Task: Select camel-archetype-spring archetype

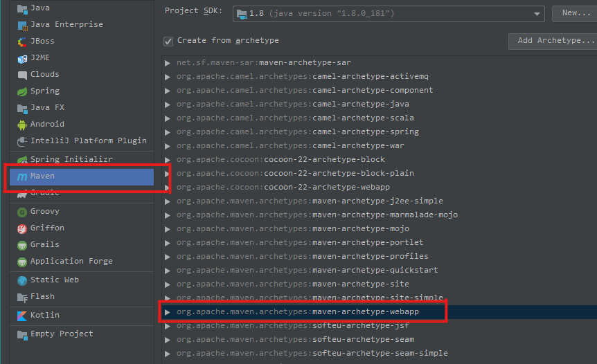Action: pos(297,131)
